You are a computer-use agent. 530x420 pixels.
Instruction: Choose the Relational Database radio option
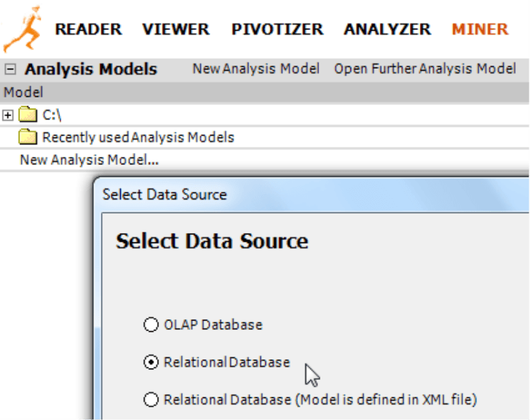(151, 362)
